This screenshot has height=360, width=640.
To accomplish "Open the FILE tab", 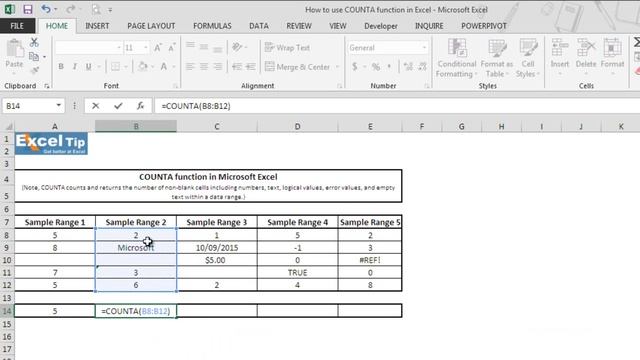I will coord(17,26).
